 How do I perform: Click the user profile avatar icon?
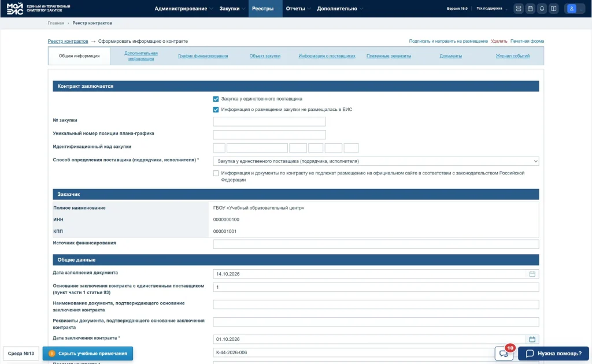572,9
